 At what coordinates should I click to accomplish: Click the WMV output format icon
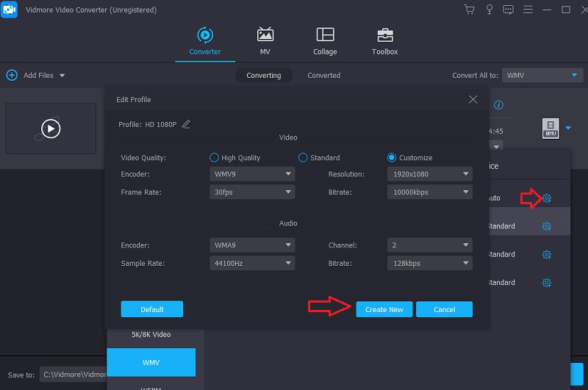tap(551, 129)
